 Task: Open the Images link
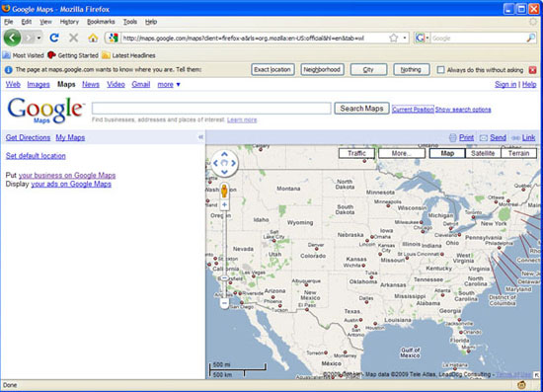coord(39,85)
